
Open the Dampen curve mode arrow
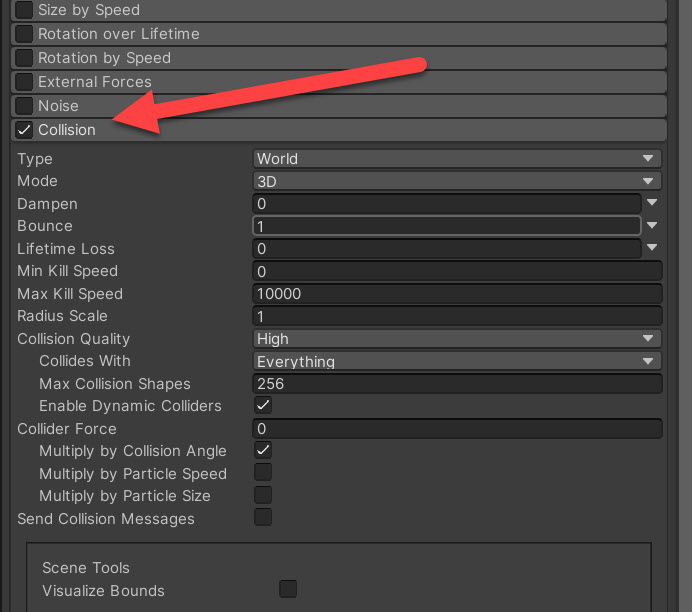(x=652, y=203)
